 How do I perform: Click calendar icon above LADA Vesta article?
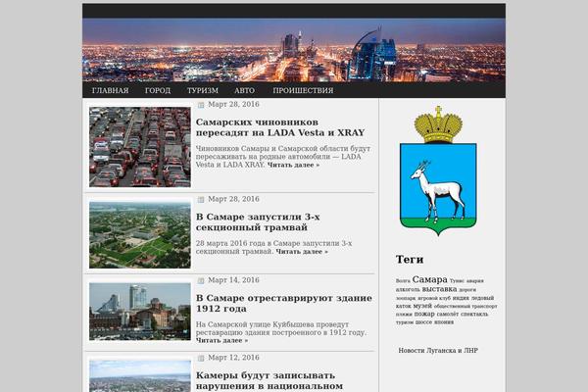201,105
